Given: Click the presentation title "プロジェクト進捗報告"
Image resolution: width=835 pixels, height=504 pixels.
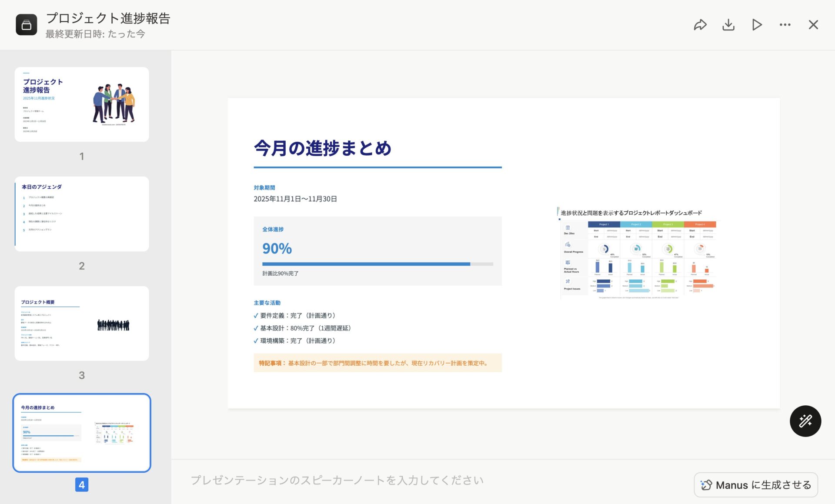Looking at the screenshot, I should point(109,19).
